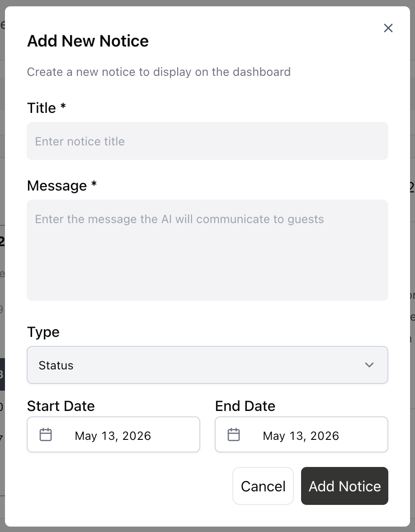This screenshot has width=415, height=532.
Task: Click the End Date calendar icon
Action: (234, 434)
